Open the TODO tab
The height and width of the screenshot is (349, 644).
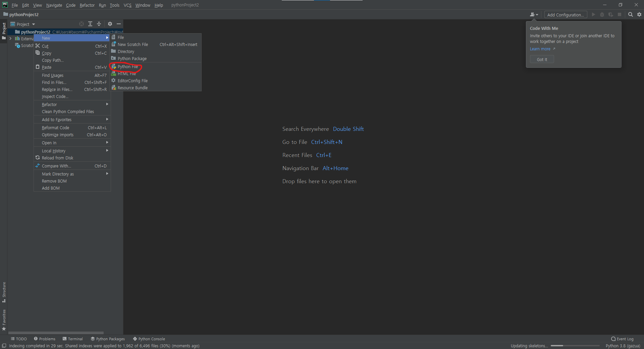tap(19, 339)
